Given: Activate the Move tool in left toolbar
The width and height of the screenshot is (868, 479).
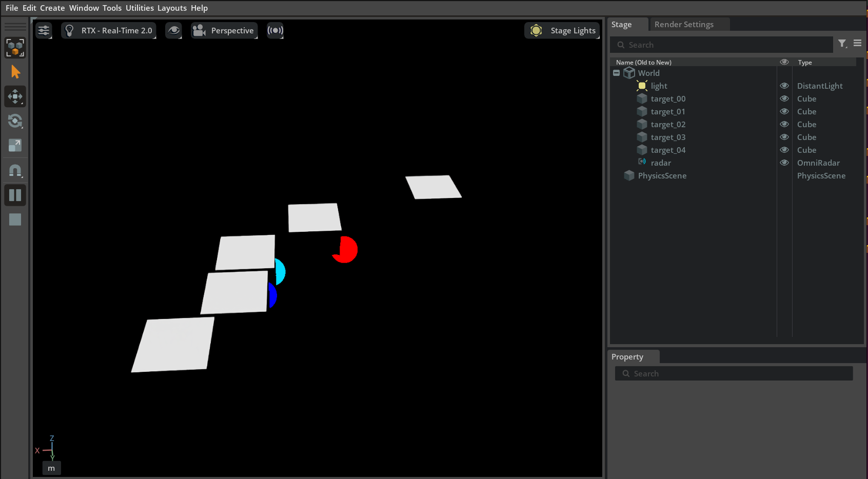Looking at the screenshot, I should click(15, 96).
